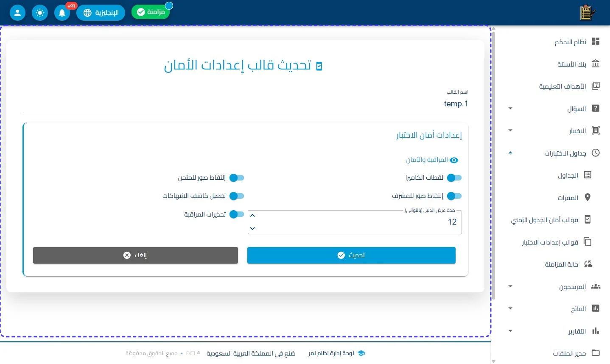The width and height of the screenshot is (610, 364).
Task: Click the مزامنة sync button
Action: (151, 12)
